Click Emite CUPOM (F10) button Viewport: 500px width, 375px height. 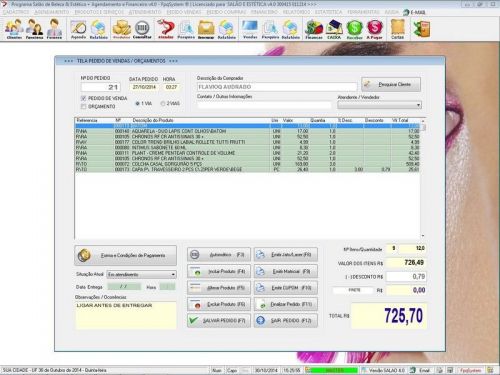[286, 288]
